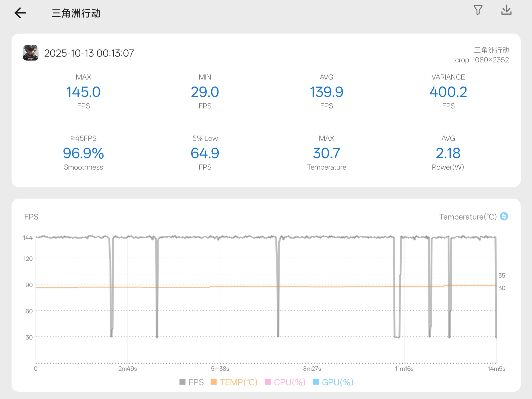Screen dimensions: 532x399
Task: Tap the AVG 2.18 Power(W) stat
Action: point(448,153)
